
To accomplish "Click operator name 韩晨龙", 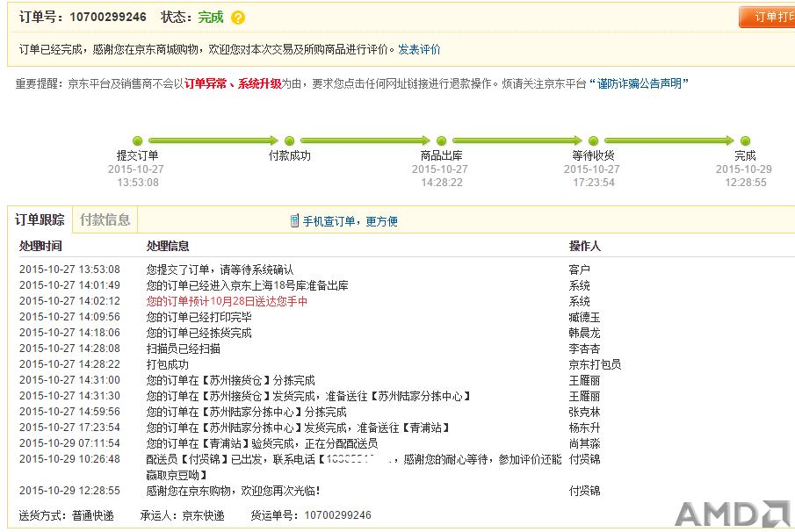I will [584, 333].
